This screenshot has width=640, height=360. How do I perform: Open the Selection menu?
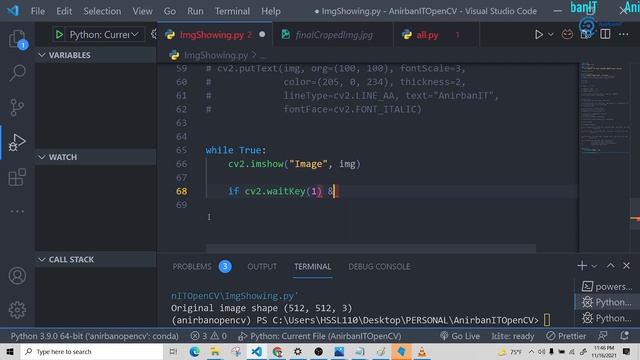point(102,11)
